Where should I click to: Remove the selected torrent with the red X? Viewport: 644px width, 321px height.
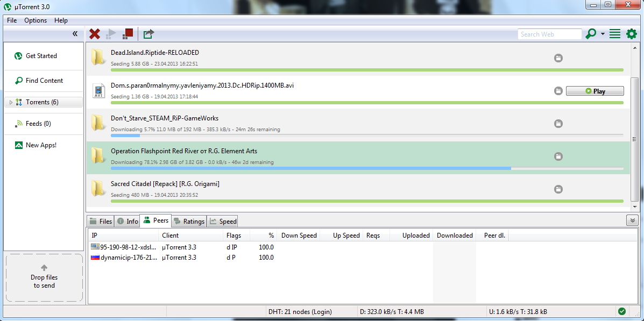click(x=95, y=34)
